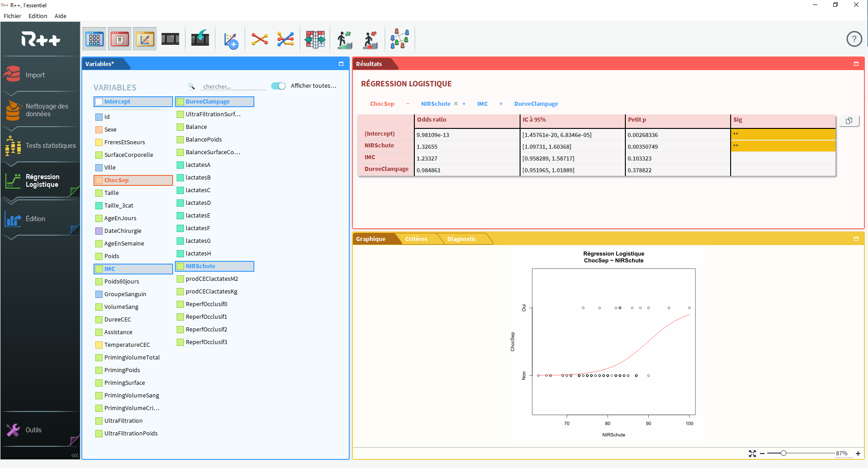
Task: Click the blue multi-line interaction icon
Action: [x=286, y=39]
